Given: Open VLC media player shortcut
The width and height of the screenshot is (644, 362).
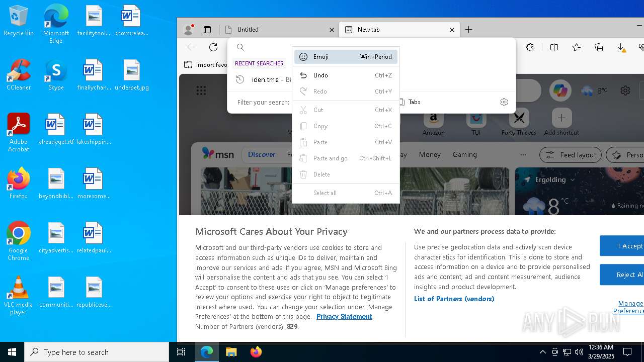Looking at the screenshot, I should click(x=18, y=296).
